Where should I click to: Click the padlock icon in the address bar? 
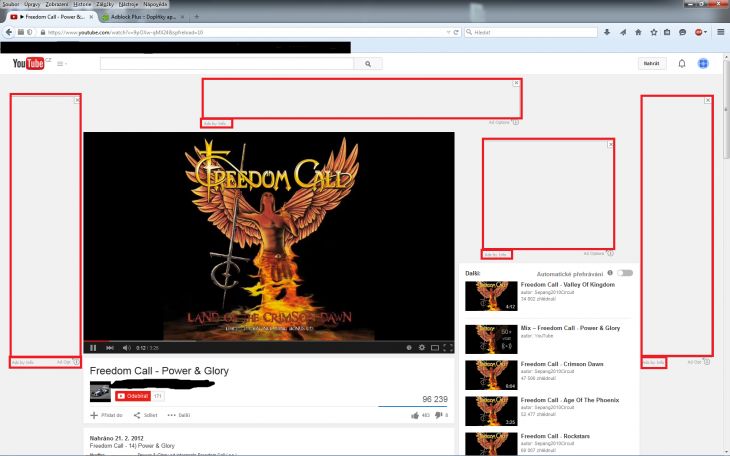pyautogui.click(x=43, y=32)
